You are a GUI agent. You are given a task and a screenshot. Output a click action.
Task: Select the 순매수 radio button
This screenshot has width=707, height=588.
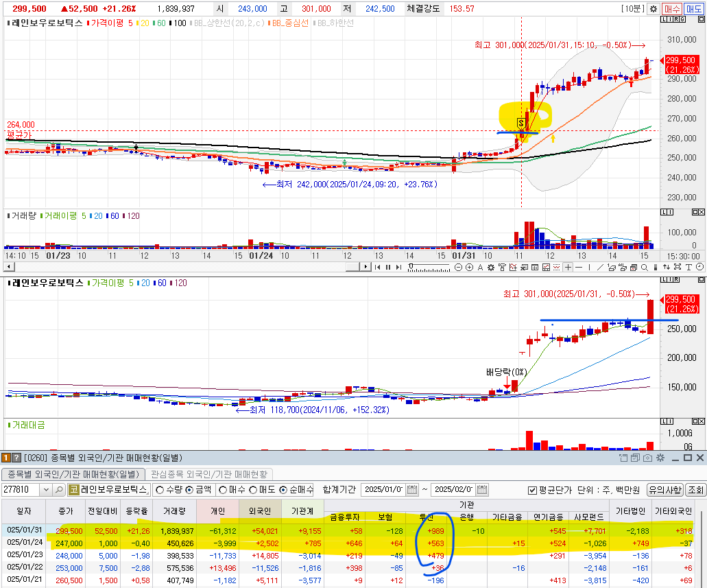pyautogui.click(x=283, y=490)
